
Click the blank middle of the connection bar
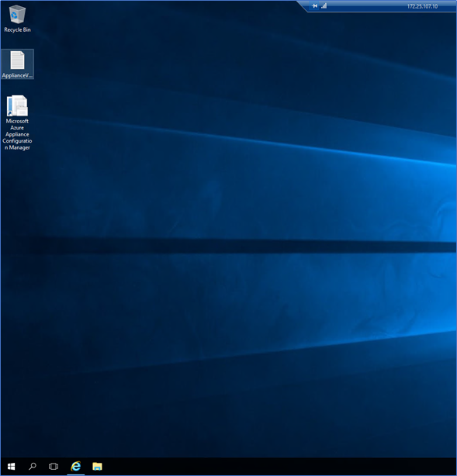[x=366, y=6]
